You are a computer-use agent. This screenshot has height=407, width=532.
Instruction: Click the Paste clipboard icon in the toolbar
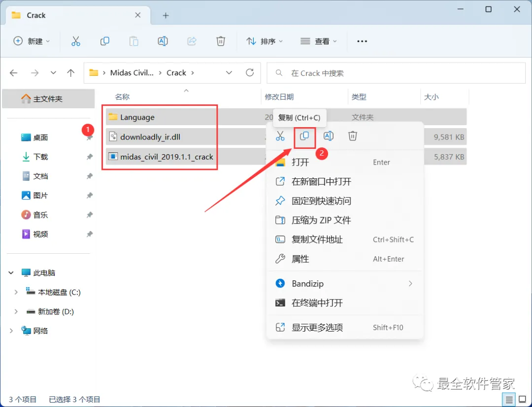pyautogui.click(x=133, y=41)
